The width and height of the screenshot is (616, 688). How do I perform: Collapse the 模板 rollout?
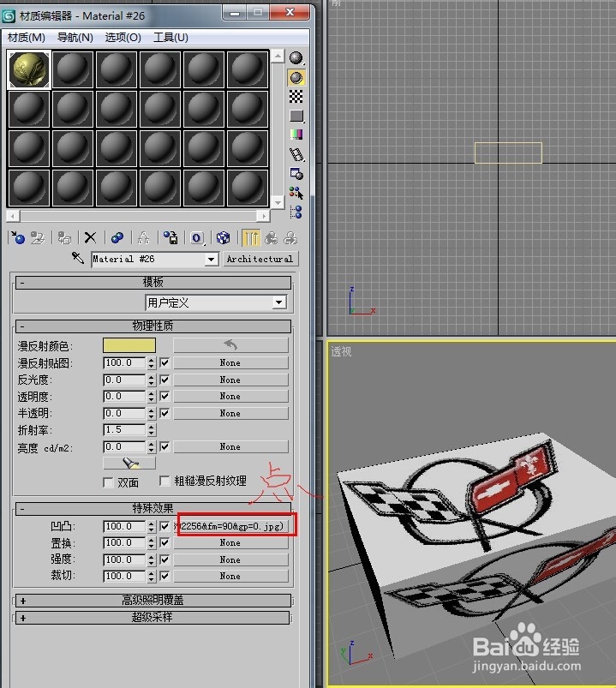[153, 282]
